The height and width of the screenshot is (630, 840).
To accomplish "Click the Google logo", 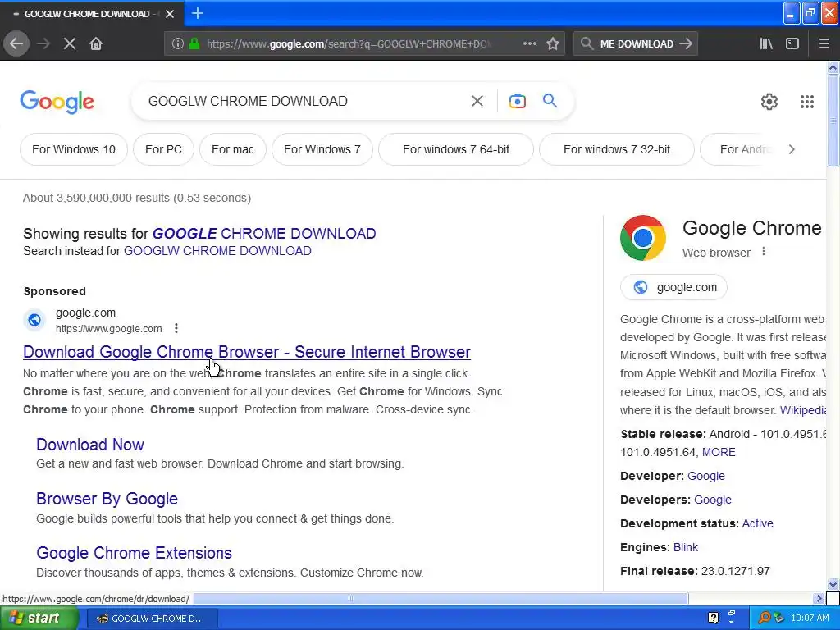I will pos(57,102).
